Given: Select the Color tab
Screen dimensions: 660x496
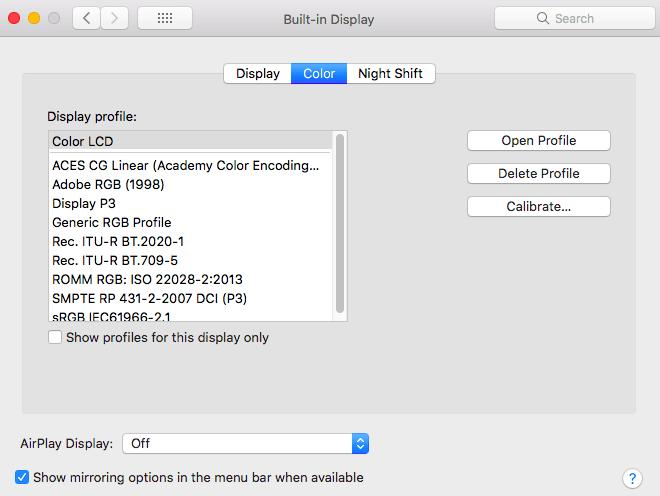Looking at the screenshot, I should [319, 73].
